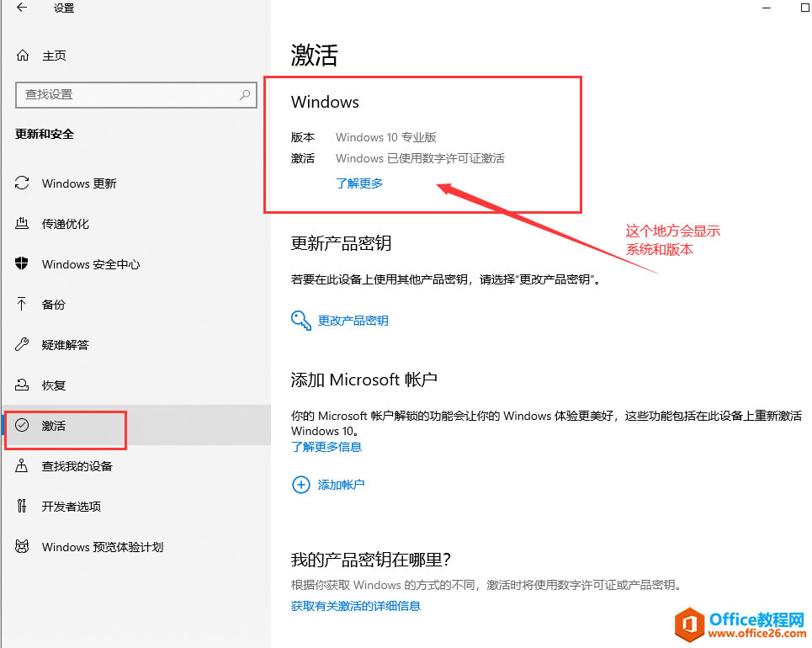Click the Windows Update refresh icon
Image resolution: width=812 pixels, height=648 pixels.
pos(22,183)
